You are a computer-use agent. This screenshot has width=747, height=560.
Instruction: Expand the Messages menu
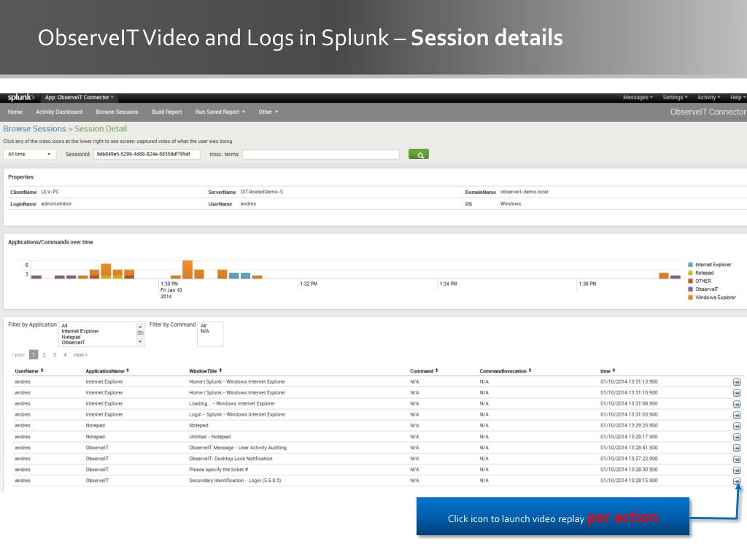[638, 97]
